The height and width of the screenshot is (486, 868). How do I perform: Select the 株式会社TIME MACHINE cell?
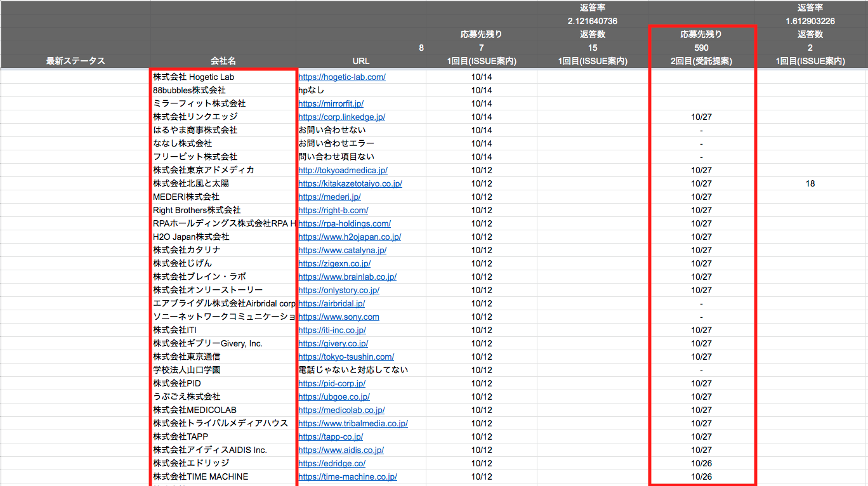[x=223, y=476]
